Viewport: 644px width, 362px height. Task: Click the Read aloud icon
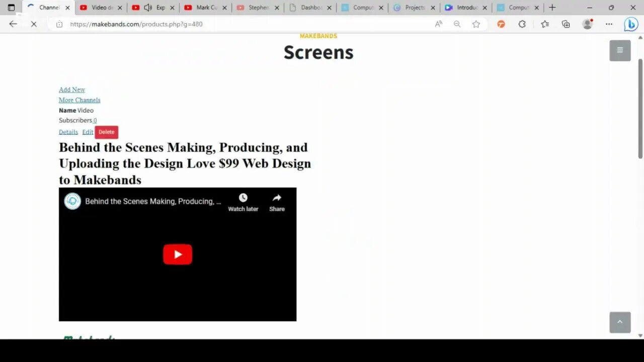tap(439, 24)
